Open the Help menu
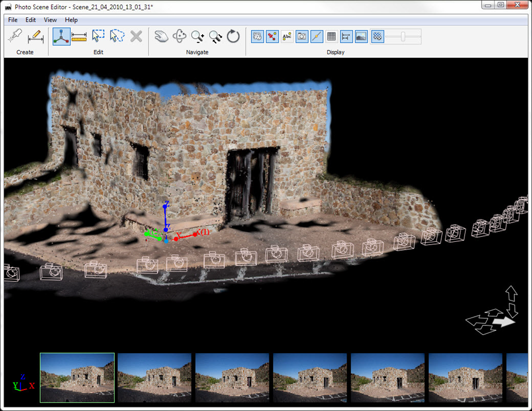532x411 pixels. [x=71, y=20]
